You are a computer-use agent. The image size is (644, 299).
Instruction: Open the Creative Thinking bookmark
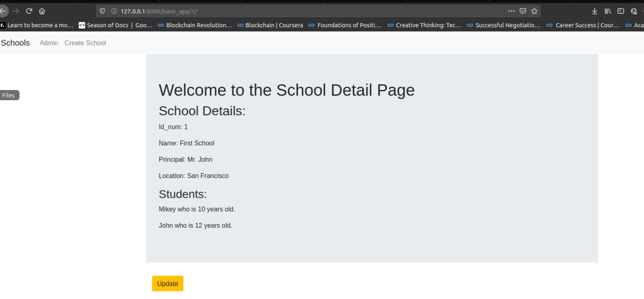tap(424, 25)
